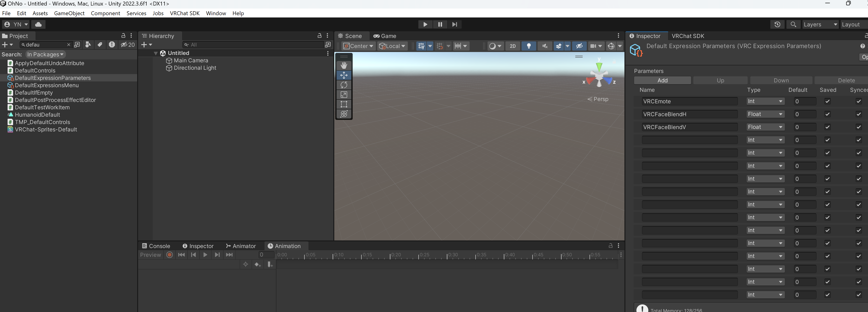
Task: Open the In Packages search scope dropdown
Action: coord(45,54)
